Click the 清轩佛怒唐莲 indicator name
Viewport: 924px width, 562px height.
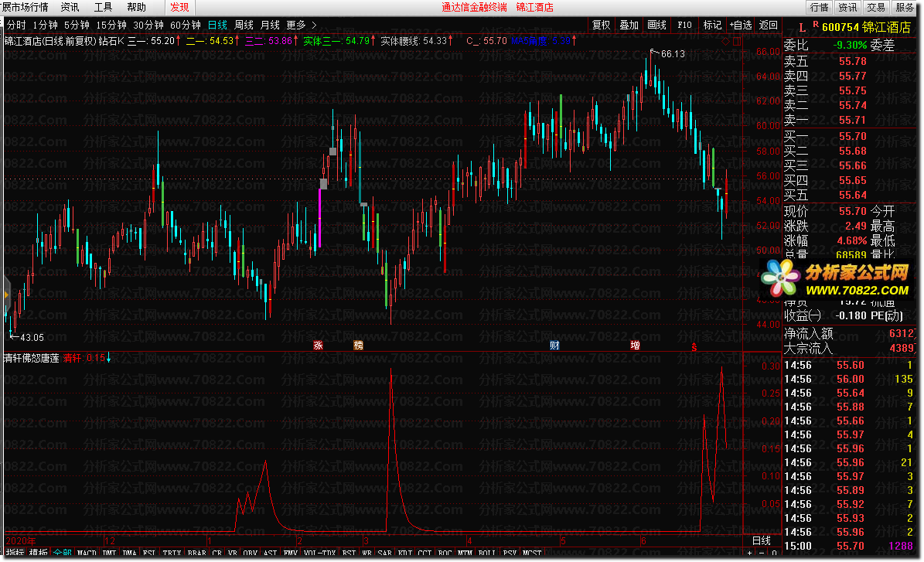click(32, 358)
